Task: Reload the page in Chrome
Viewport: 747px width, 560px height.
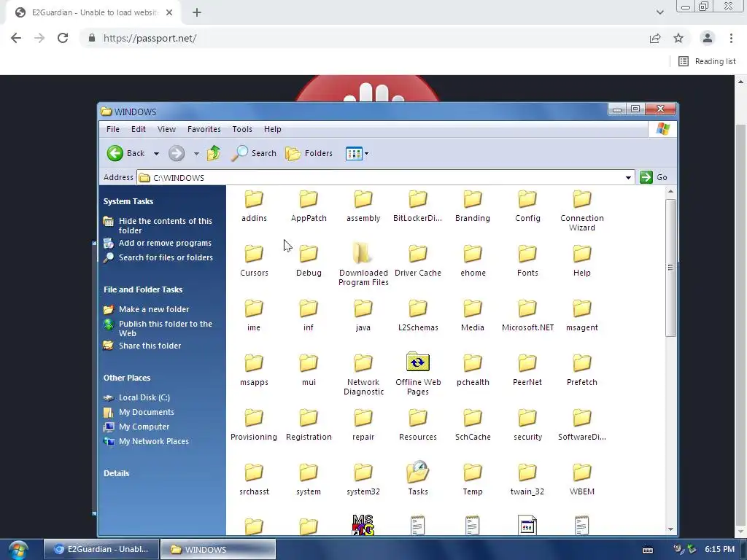Action: (x=63, y=38)
